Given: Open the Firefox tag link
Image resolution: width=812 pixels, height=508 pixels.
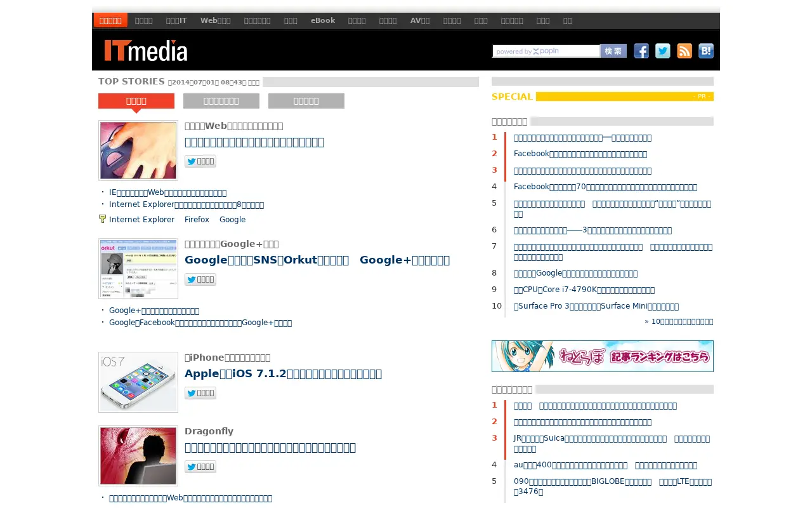Looking at the screenshot, I should pos(197,220).
